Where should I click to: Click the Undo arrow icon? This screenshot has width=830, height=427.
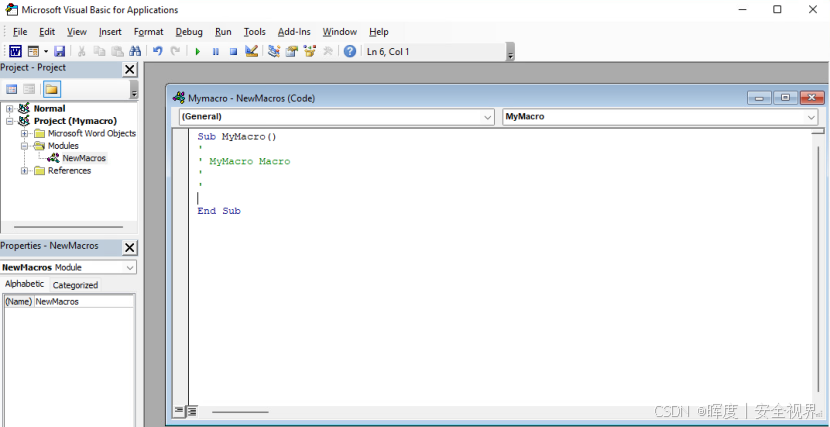point(157,51)
